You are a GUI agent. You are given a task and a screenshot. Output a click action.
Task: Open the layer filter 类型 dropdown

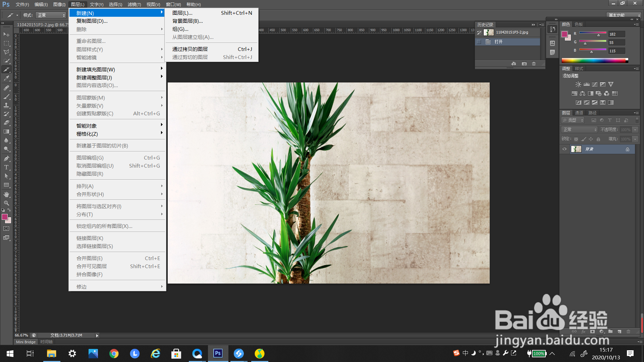573,120
